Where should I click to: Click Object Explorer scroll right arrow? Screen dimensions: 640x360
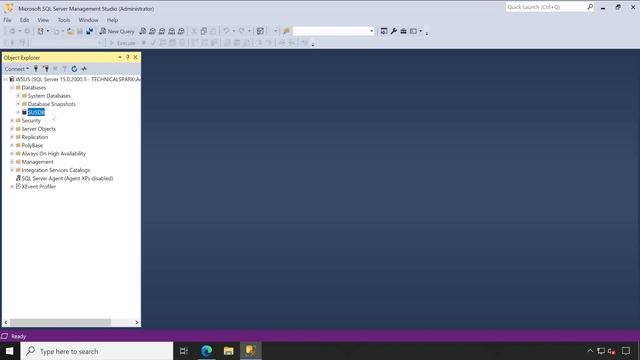click(137, 322)
